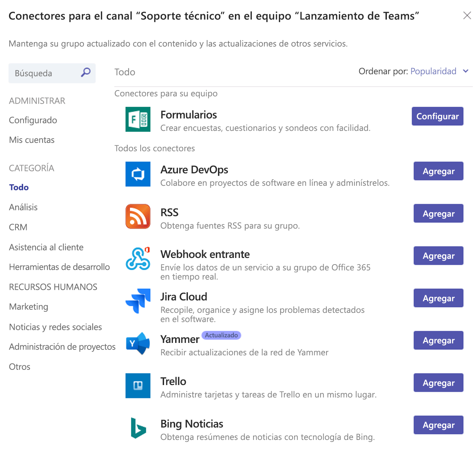Click the Webhook entrante icon
476x451 pixels.
click(138, 259)
